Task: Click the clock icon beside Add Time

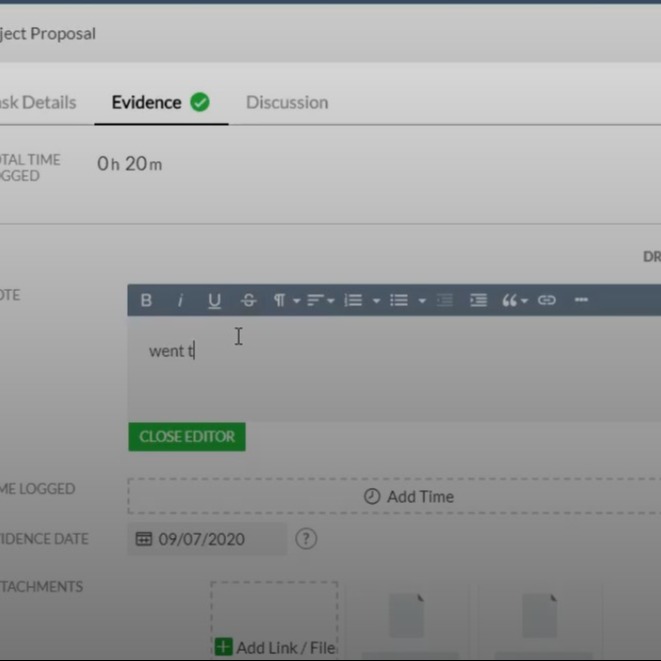Action: [x=372, y=497]
